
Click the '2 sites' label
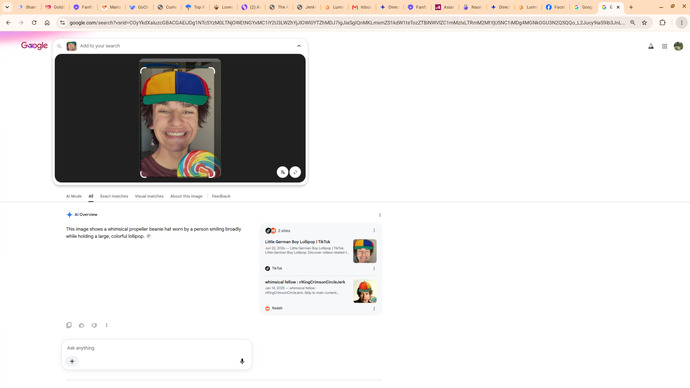(284, 231)
